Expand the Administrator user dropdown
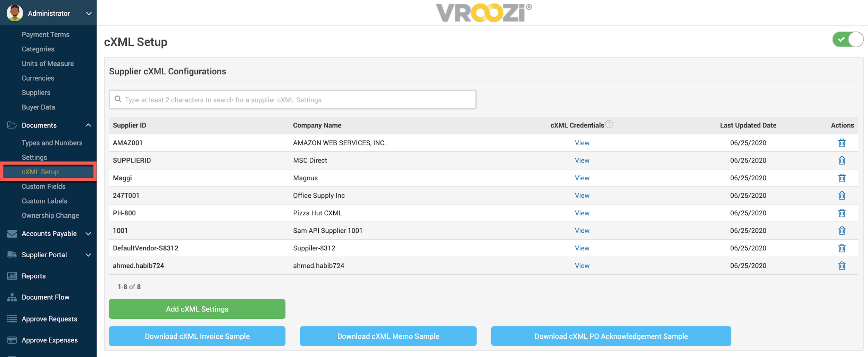 tap(89, 14)
